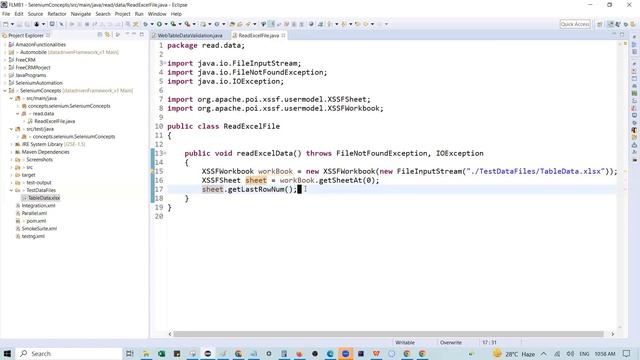This screenshot has height=360, width=640.
Task: Select SmokeSuite.xml in the tree
Action: tap(39, 229)
